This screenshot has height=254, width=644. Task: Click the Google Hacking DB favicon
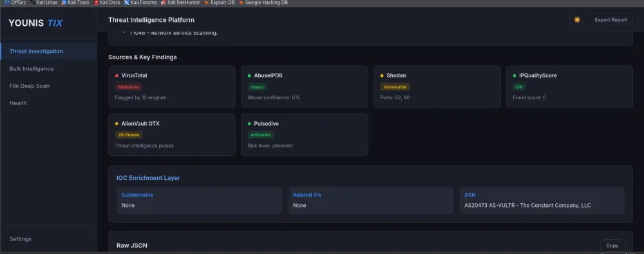click(x=241, y=3)
